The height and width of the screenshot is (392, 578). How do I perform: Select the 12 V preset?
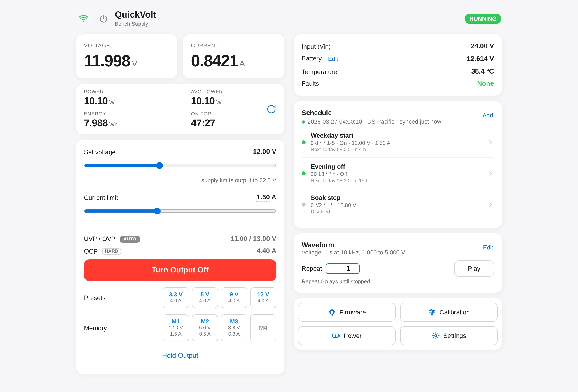tap(263, 297)
